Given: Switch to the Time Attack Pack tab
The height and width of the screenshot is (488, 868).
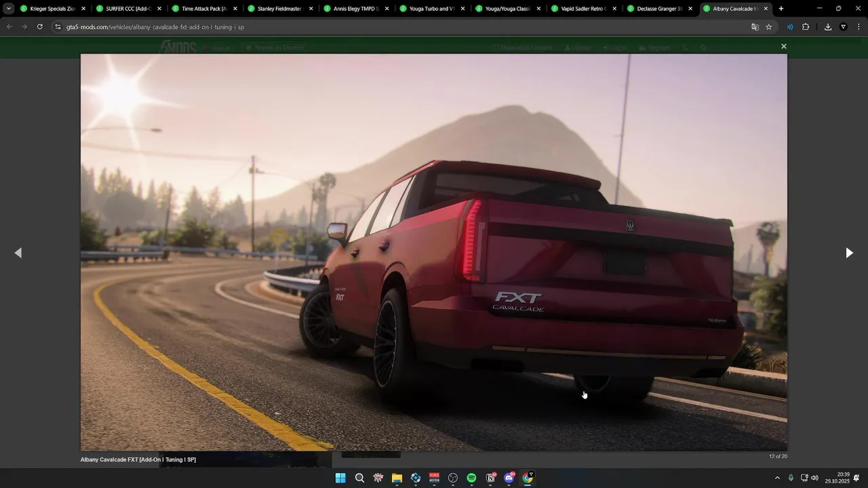Looking at the screenshot, I should tap(205, 9).
